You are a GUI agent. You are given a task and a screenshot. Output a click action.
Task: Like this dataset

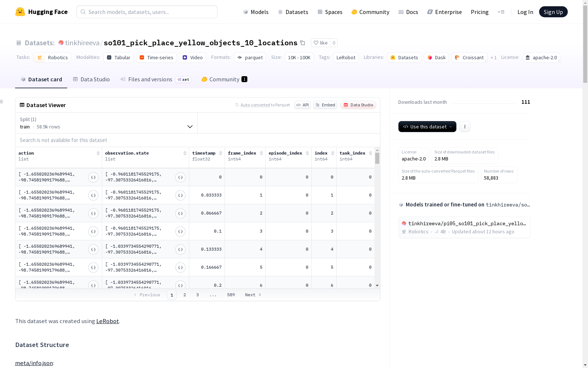[320, 43]
